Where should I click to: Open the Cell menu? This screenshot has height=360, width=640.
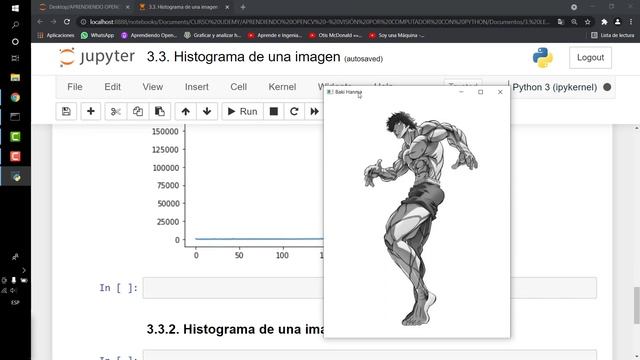(238, 87)
